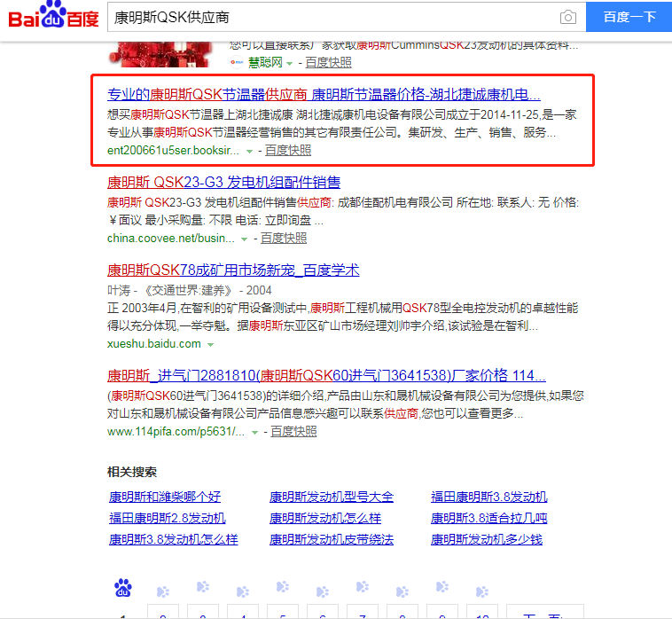The width and height of the screenshot is (672, 619).
Task: Select related search 福田康明斯3.8发动机
Action: 489,497
